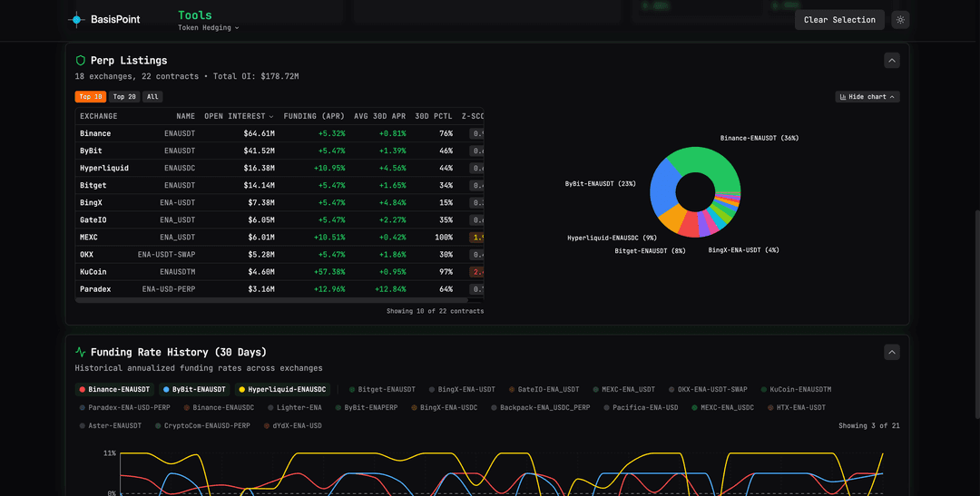
Task: Collapse the Perp Listings panel
Action: (x=892, y=61)
